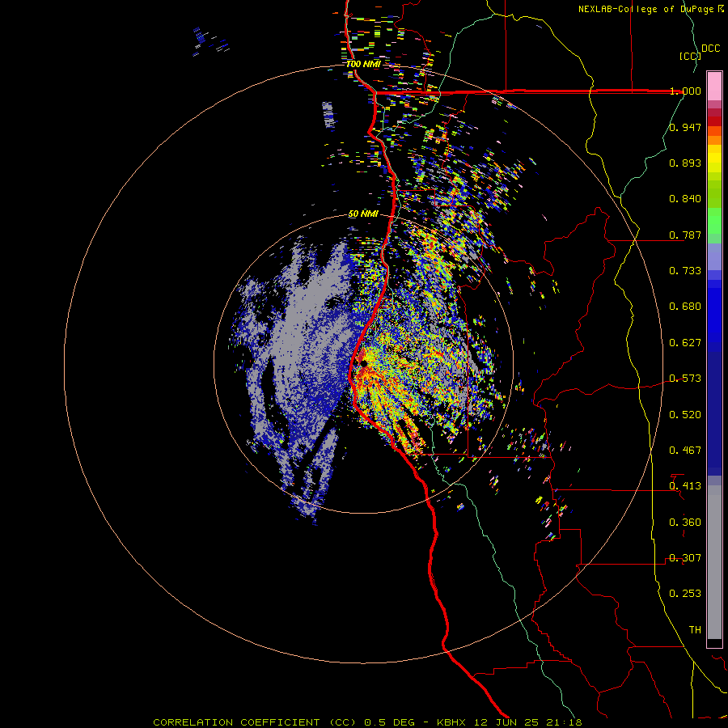Viewport: 728px width, 728px height.
Task: Click the 0.307 scale value
Action: click(x=685, y=558)
